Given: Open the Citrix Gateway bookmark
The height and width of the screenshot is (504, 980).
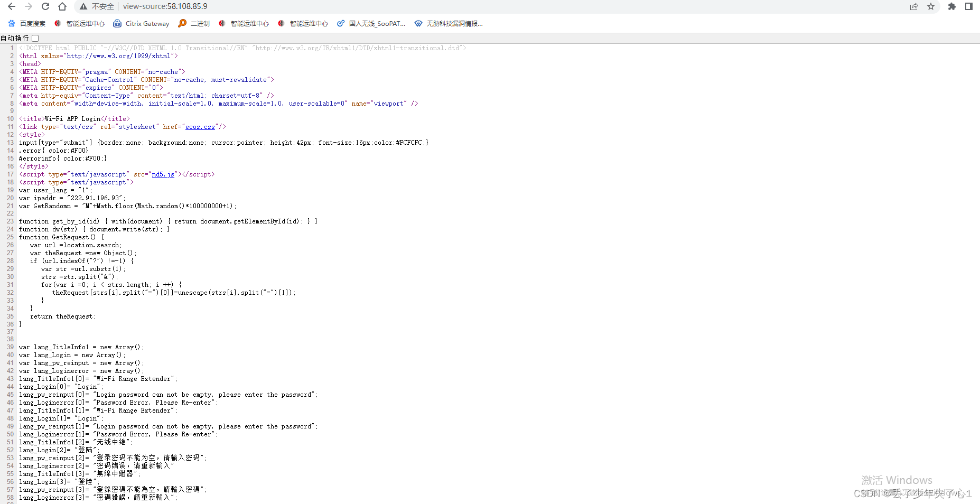Looking at the screenshot, I should click(x=141, y=23).
